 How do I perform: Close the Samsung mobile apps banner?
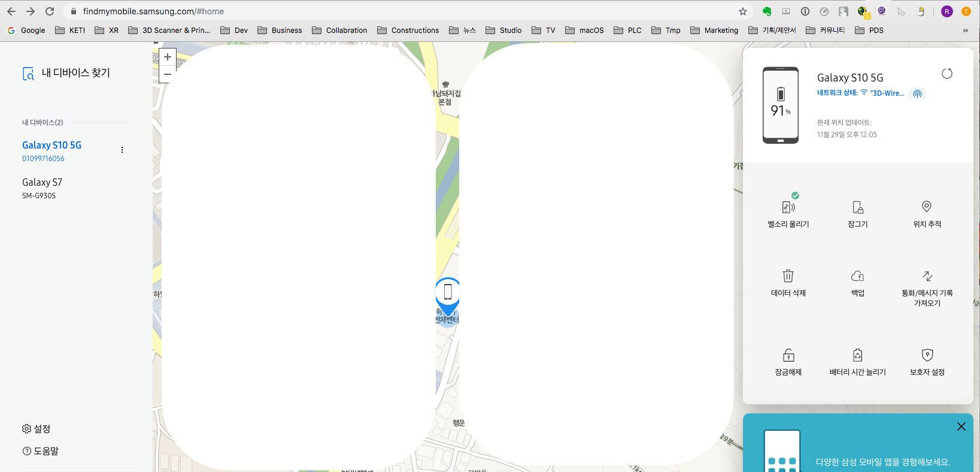point(961,426)
